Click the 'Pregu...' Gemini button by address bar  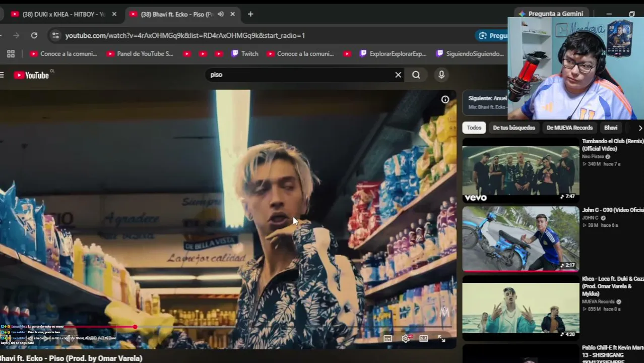[492, 35]
